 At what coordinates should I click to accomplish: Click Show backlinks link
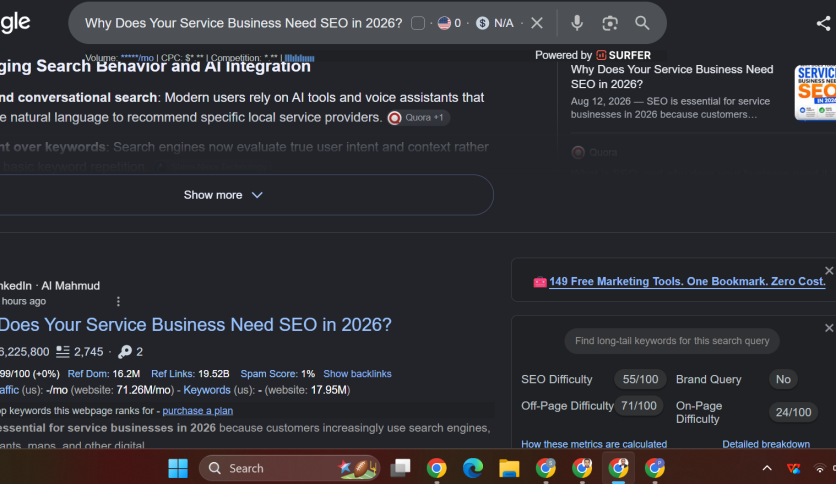[x=357, y=374]
